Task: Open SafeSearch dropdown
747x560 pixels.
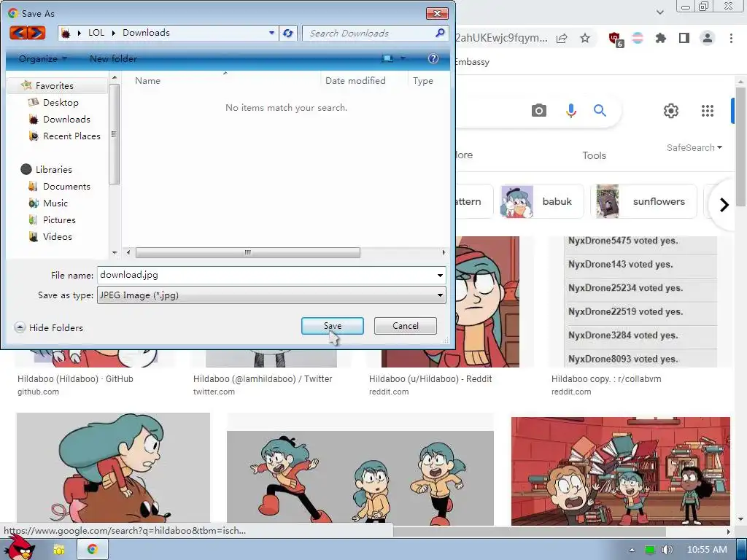Action: point(694,147)
